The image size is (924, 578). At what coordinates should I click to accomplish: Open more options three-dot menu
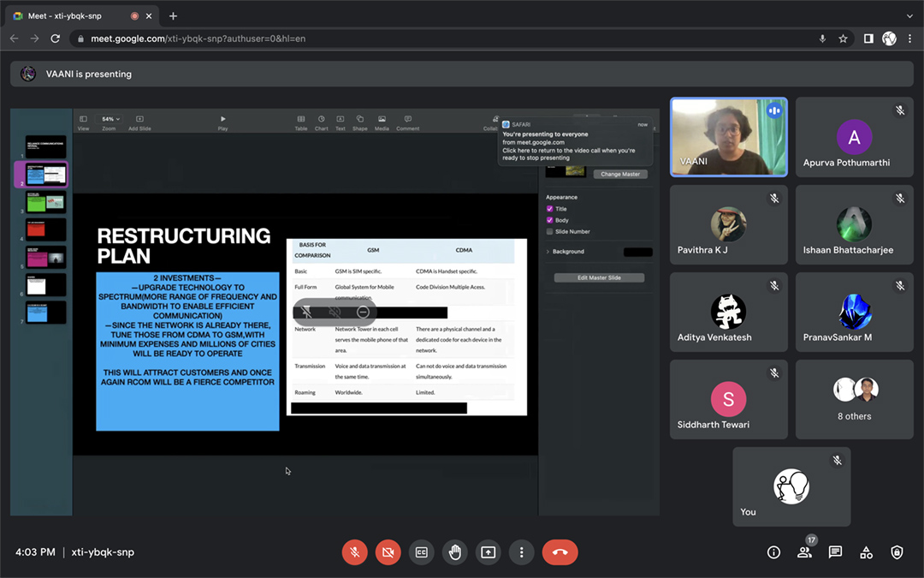coord(521,552)
